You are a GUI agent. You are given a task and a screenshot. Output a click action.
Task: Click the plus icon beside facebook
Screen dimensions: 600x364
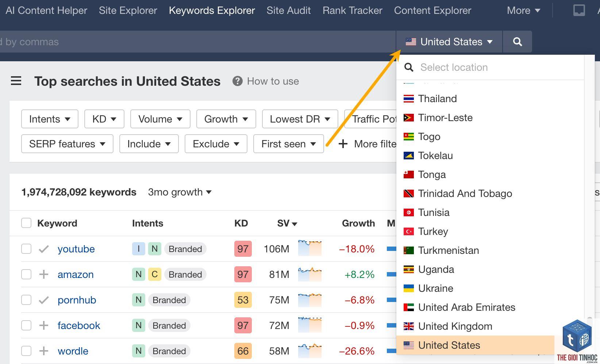(44, 325)
